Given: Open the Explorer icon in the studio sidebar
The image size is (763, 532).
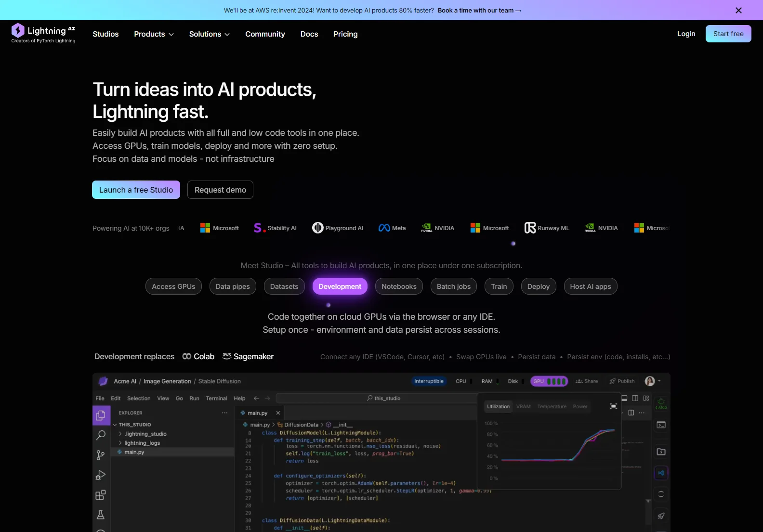Looking at the screenshot, I should 101,415.
